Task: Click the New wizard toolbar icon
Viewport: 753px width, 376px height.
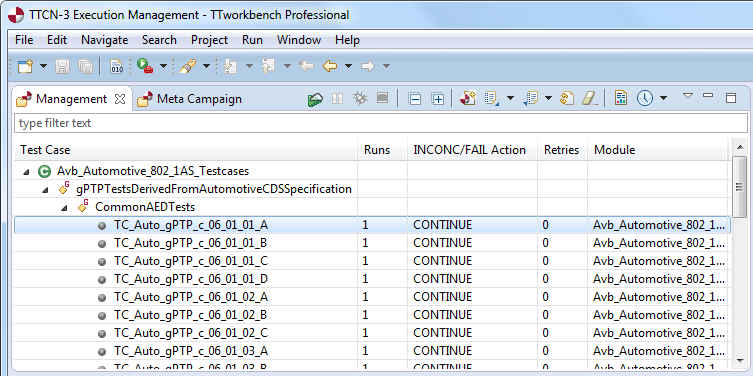Action: (x=25, y=66)
